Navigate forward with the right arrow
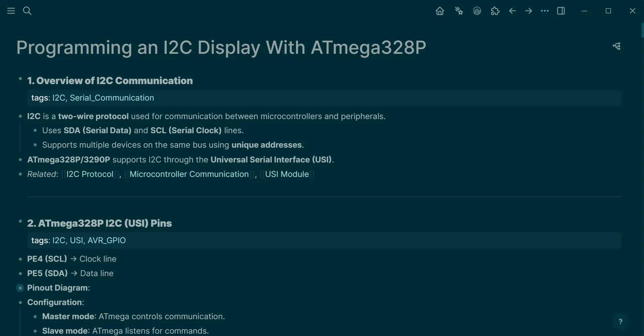The width and height of the screenshot is (644, 336). [x=528, y=11]
